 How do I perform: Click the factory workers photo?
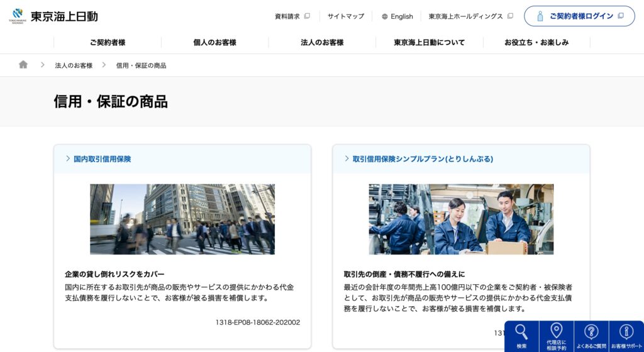(x=461, y=219)
